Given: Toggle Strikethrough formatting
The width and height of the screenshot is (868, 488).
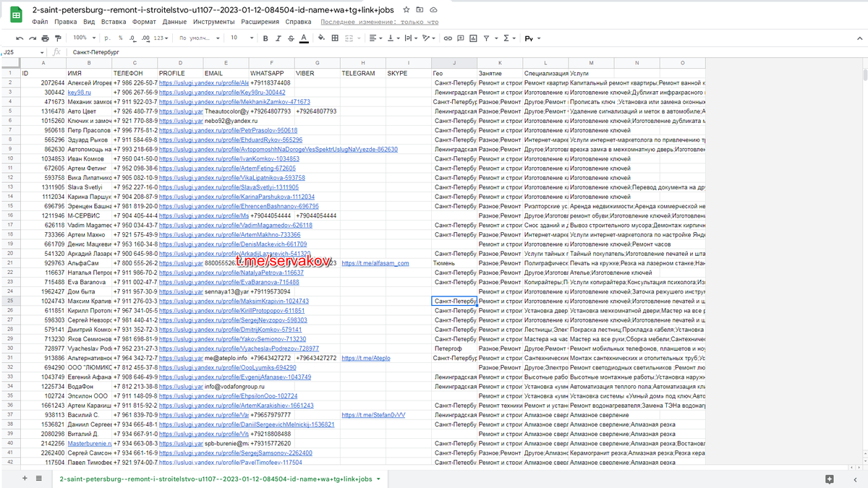Looking at the screenshot, I should 291,38.
